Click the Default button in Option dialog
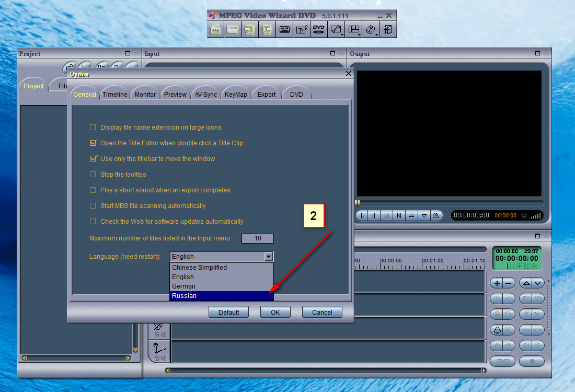Image resolution: width=575 pixels, height=392 pixels. 229,312
